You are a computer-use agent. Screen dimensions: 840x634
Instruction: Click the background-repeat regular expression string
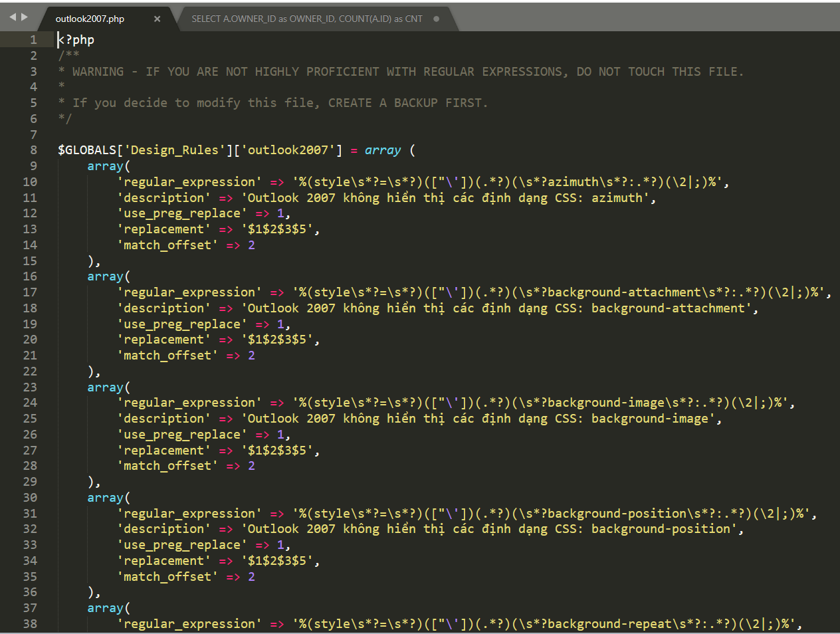[x=544, y=624]
